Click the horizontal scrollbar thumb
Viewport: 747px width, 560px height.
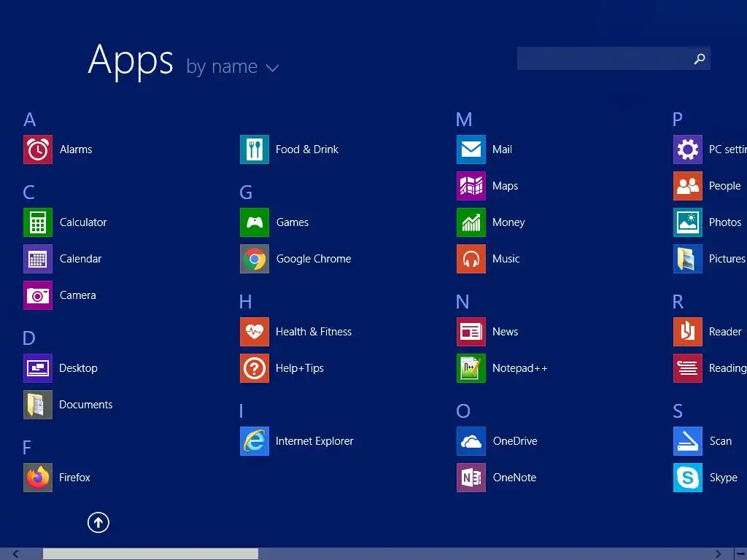150,554
